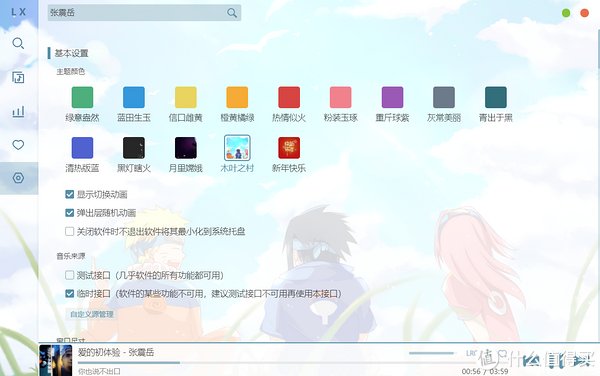Choose the 黑灯瞎火 dark theme
Screen dimensions: 600x376
(134, 148)
